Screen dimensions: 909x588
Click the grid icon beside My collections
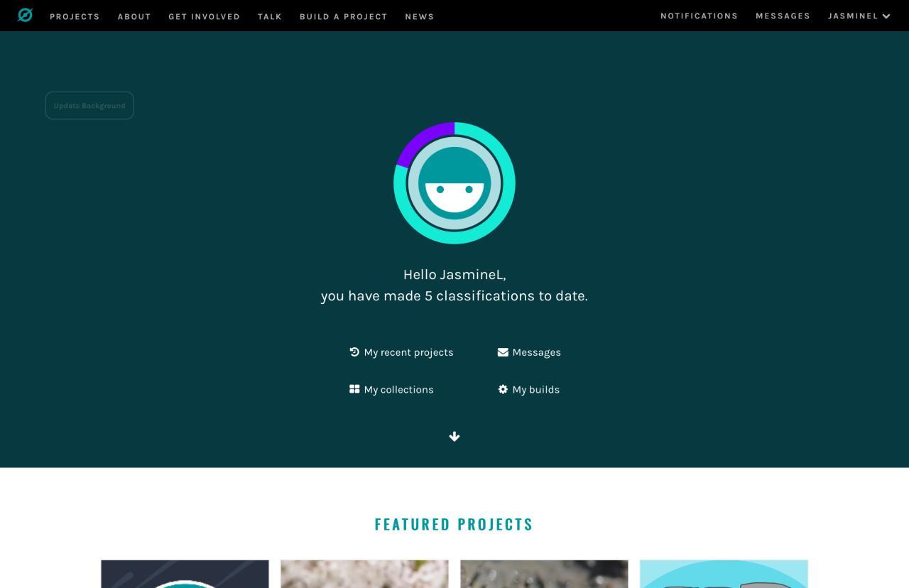354,389
